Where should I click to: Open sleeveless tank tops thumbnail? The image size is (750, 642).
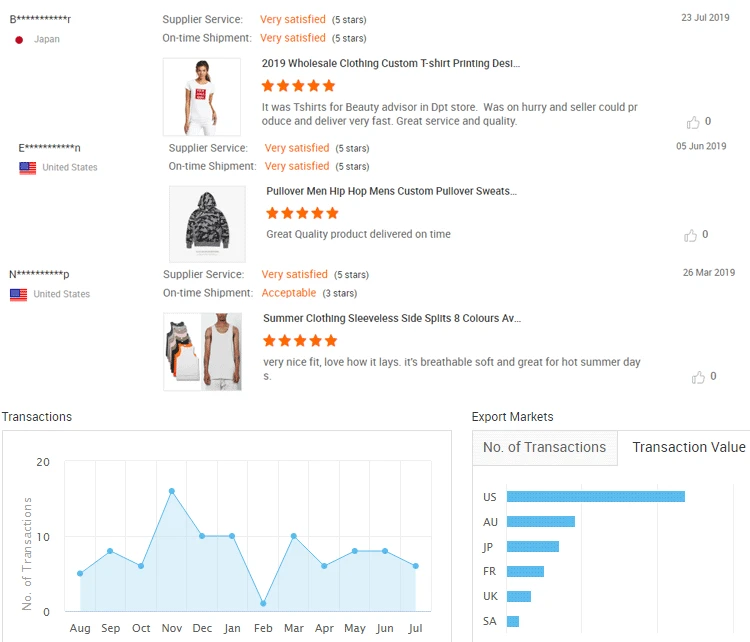[202, 351]
